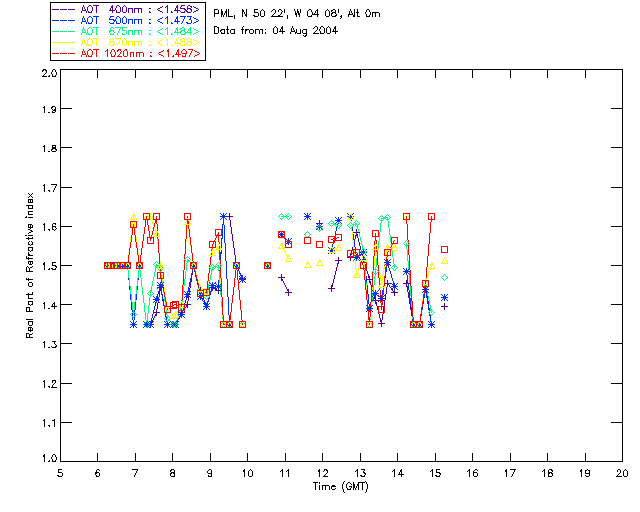640x512 pixels.
Task: Click the y-axis tick label "1.3"
Action: [49, 344]
